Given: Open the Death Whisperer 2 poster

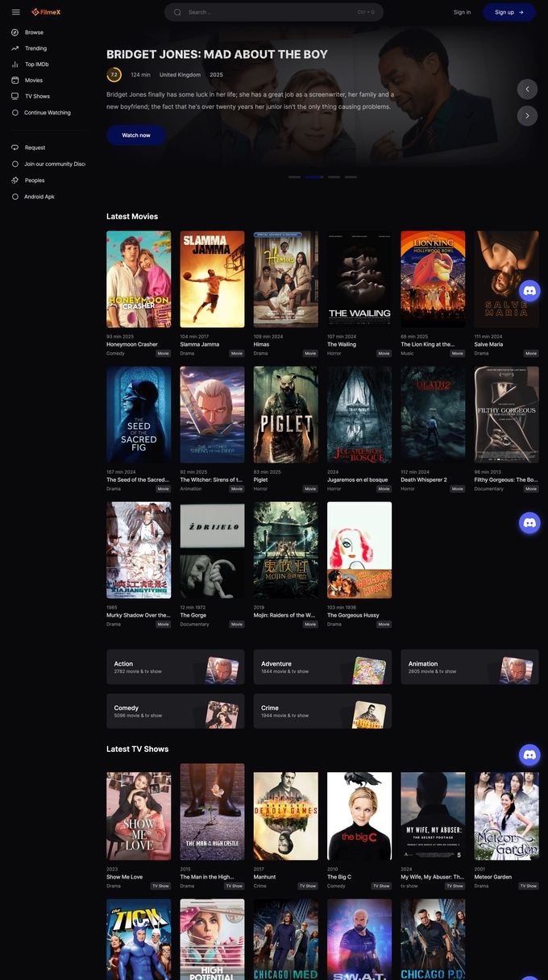Looking at the screenshot, I should coord(433,415).
